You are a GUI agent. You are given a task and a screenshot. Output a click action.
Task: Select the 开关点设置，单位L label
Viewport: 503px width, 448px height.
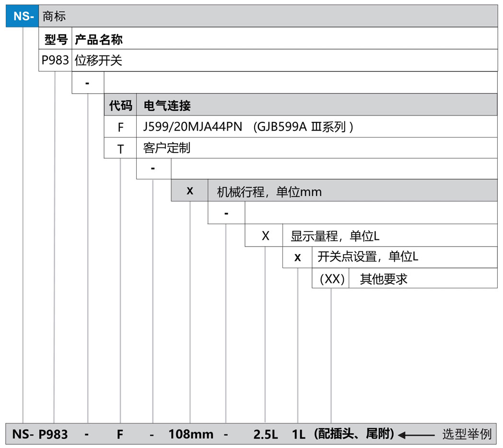coord(368,257)
